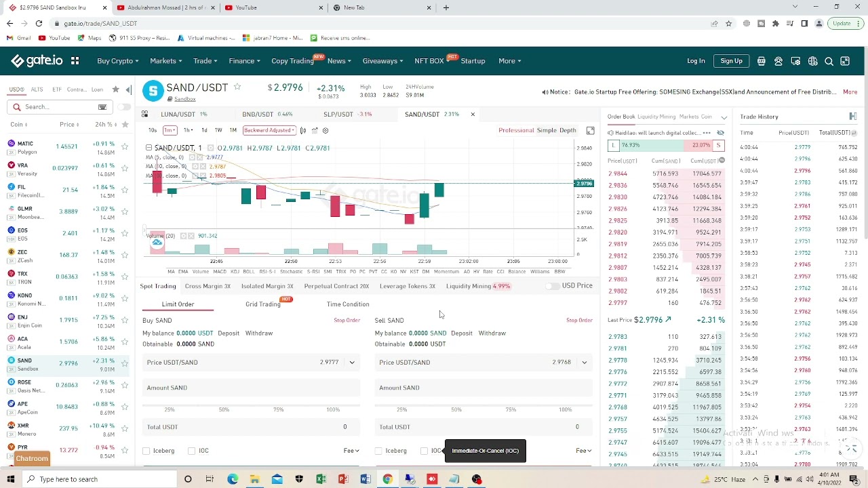Expand the Buy price dropdown arrow
The height and width of the screenshot is (488, 868).
[352, 363]
